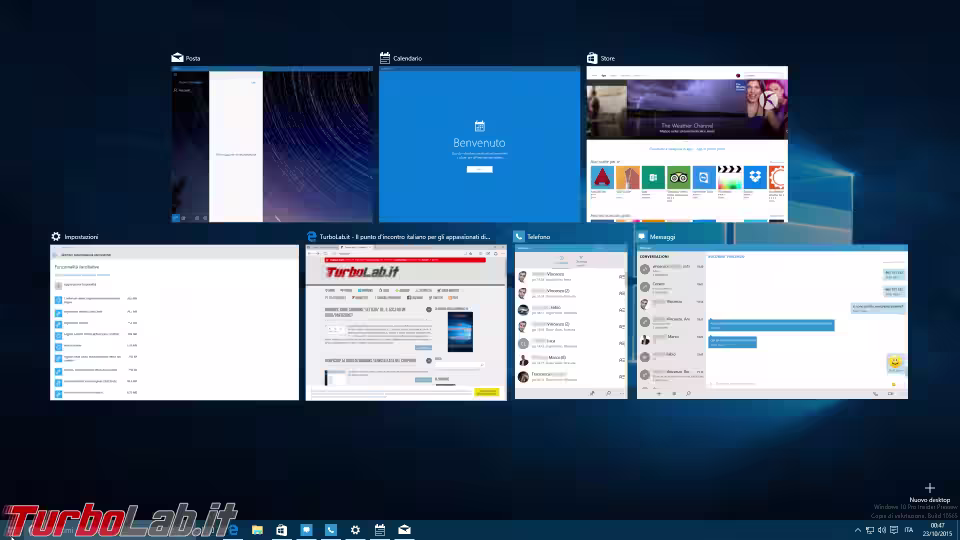This screenshot has height=540, width=960.
Task: Click the ITA input language indicator
Action: point(909,530)
